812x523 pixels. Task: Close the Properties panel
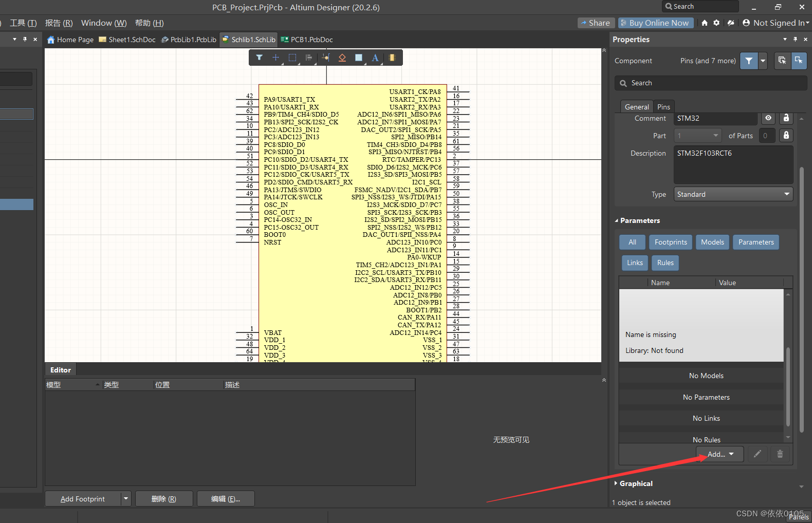(x=805, y=39)
